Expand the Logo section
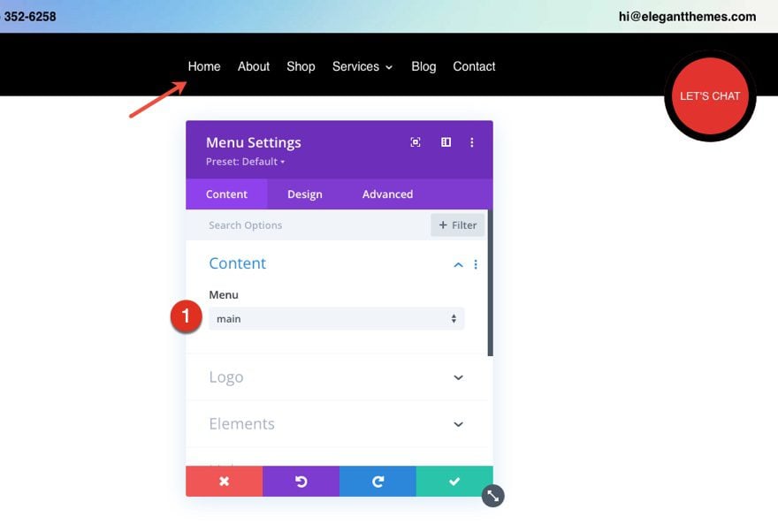 [458, 377]
